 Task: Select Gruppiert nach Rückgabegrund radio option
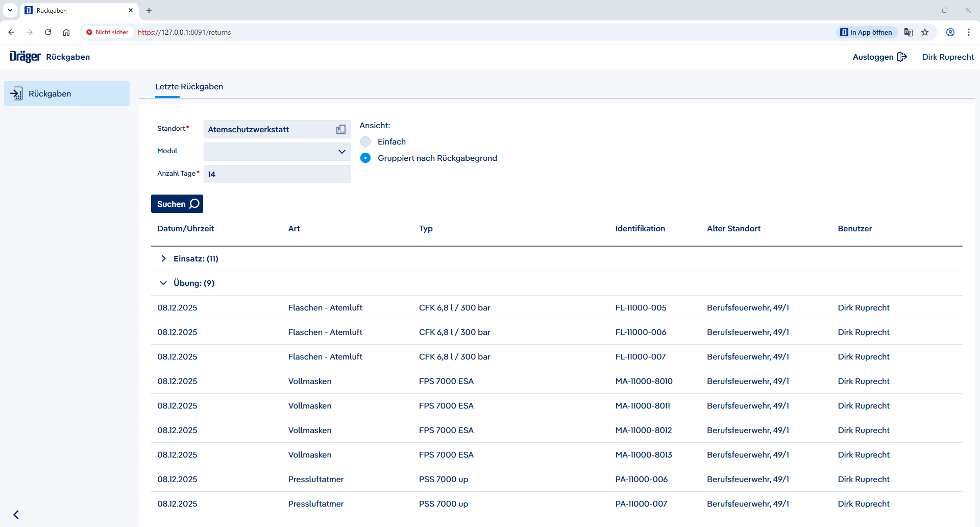(365, 158)
